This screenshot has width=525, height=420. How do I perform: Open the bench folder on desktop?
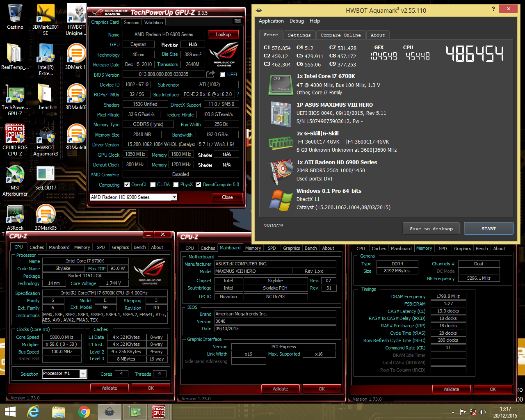pyautogui.click(x=46, y=97)
